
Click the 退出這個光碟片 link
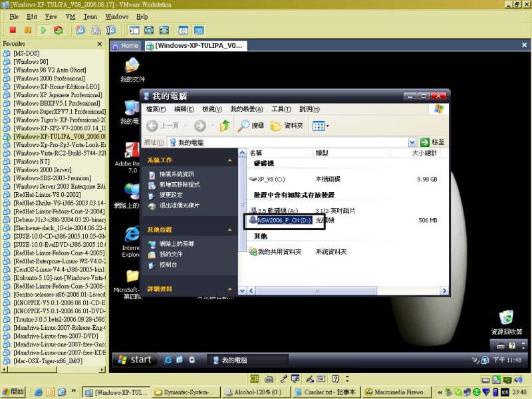pos(180,205)
